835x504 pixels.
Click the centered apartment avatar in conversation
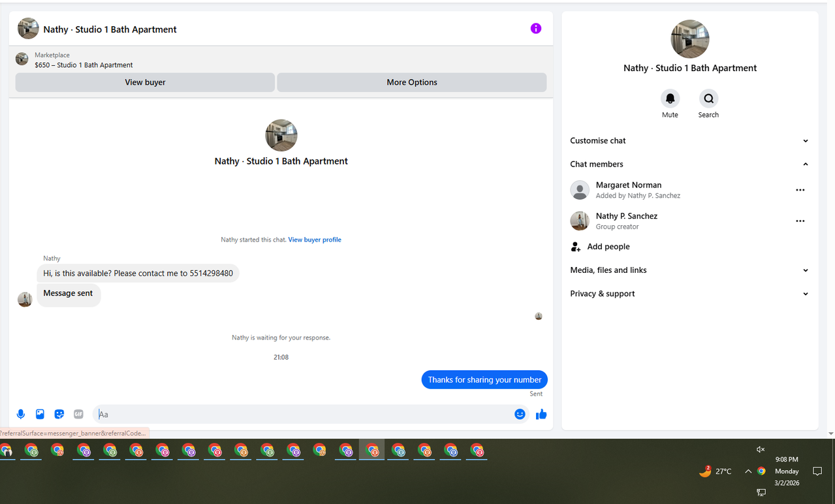(x=281, y=135)
